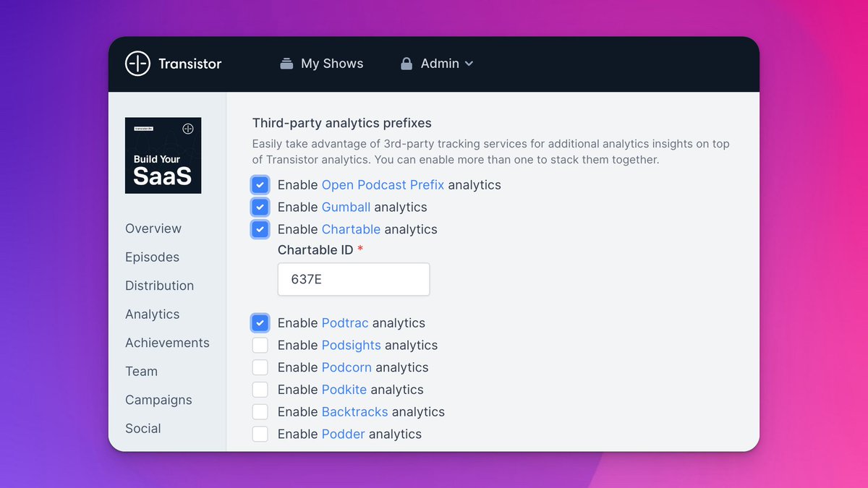868x488 pixels.
Task: Open the Build Your SaaS podcast artwork
Action: click(163, 155)
